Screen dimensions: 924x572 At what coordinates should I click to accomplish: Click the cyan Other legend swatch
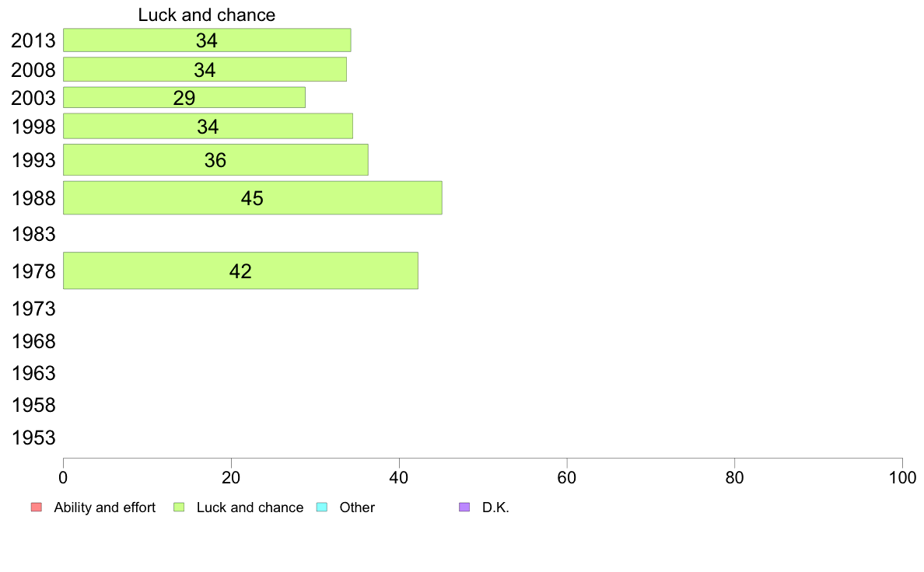[322, 507]
